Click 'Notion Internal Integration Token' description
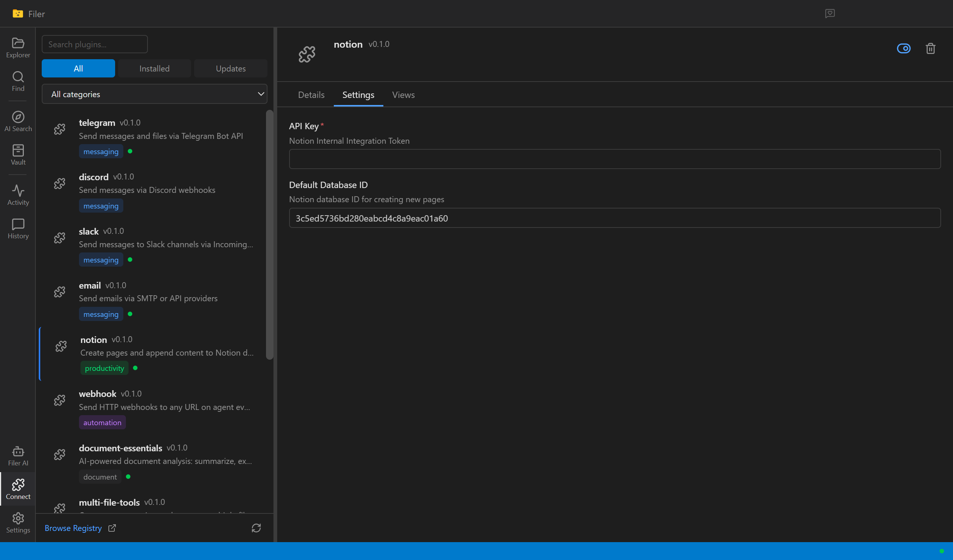This screenshot has width=953, height=560. pyautogui.click(x=349, y=141)
